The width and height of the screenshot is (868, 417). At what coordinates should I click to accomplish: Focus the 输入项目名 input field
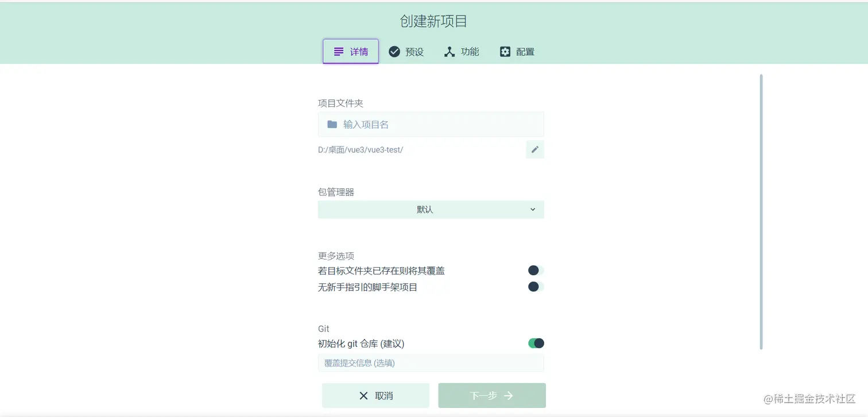tap(431, 124)
